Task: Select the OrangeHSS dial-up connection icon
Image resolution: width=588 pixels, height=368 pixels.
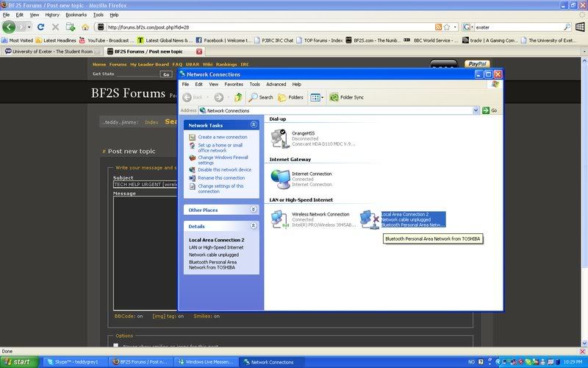Action: point(280,138)
